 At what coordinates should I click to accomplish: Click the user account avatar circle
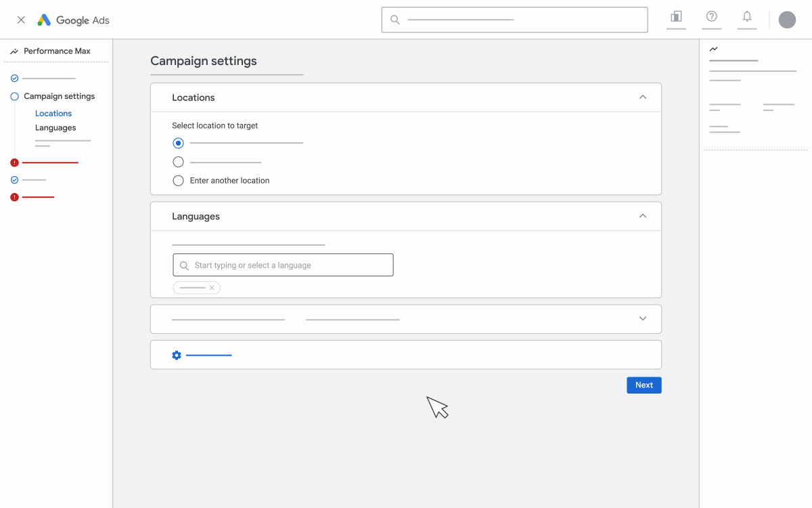click(787, 20)
